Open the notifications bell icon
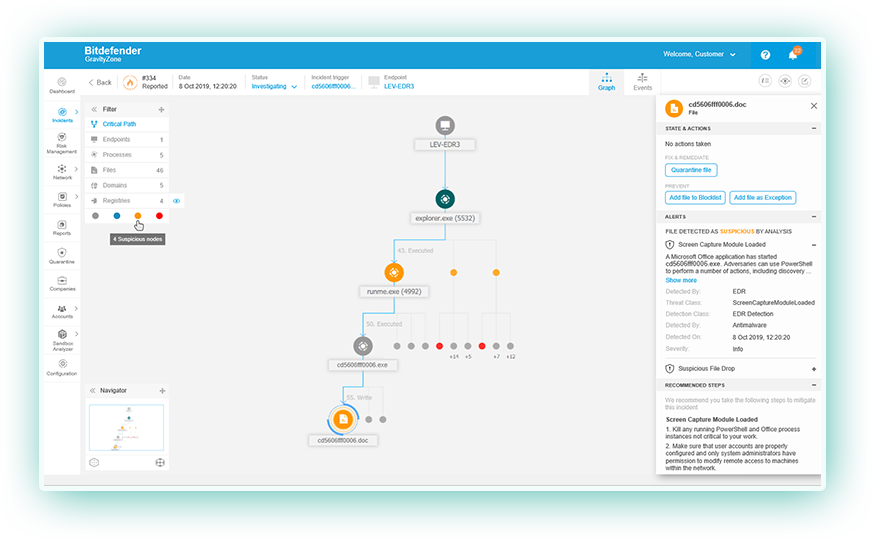The height and width of the screenshot is (540, 873). tap(794, 55)
